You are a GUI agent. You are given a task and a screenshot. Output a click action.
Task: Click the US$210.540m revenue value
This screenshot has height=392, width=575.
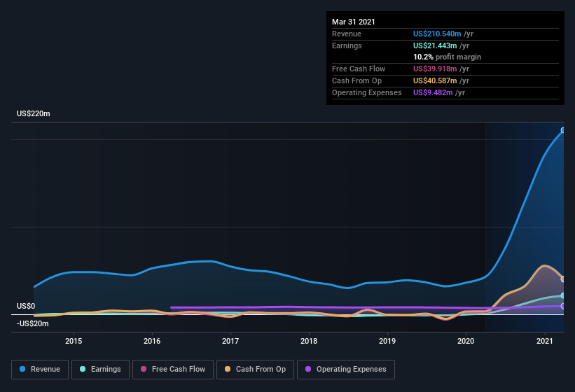click(x=437, y=34)
